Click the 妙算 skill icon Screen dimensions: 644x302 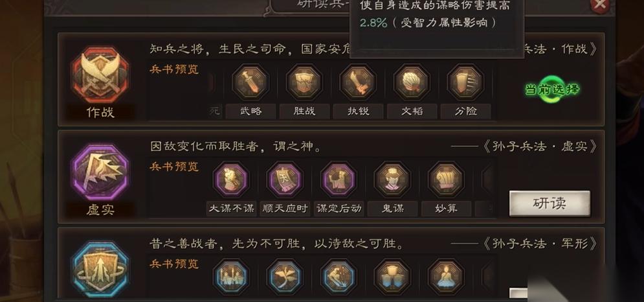[x=447, y=180]
